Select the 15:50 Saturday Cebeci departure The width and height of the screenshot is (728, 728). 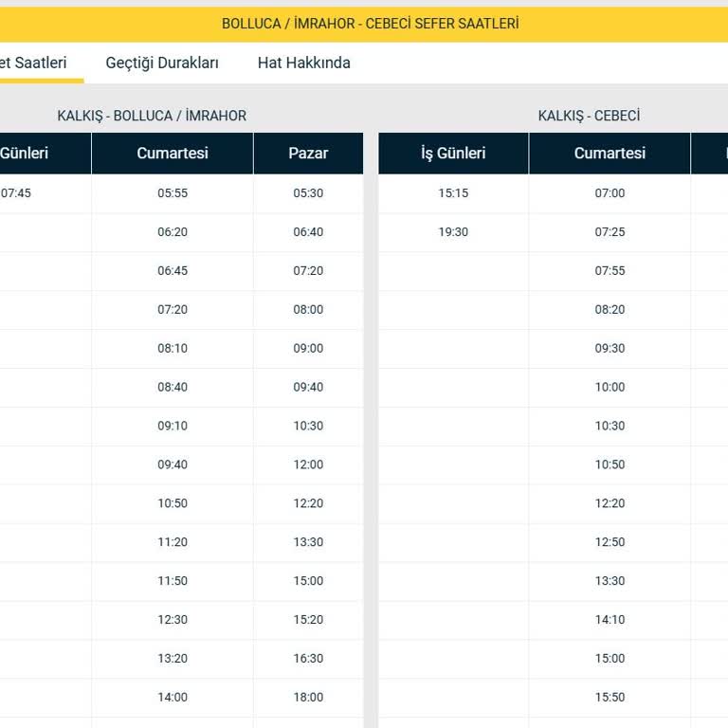click(610, 698)
